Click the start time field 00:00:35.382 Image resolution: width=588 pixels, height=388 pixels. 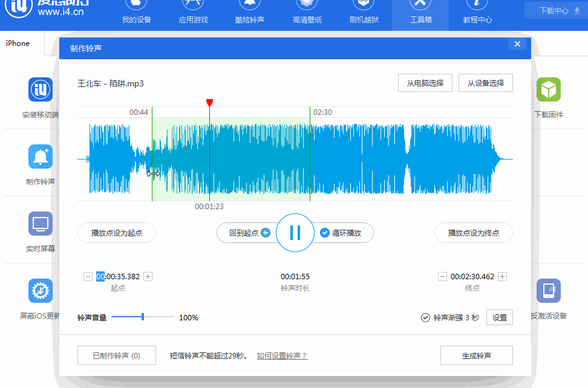point(118,276)
